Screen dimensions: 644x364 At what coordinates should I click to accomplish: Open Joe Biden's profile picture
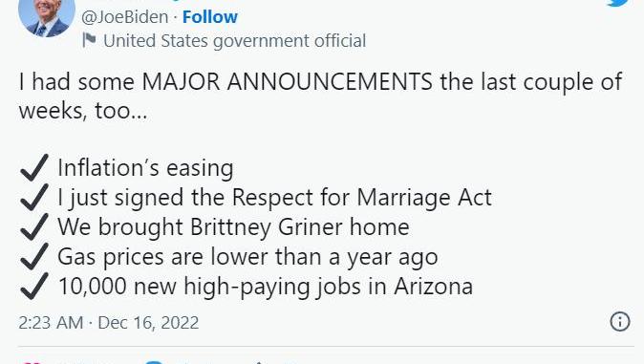coord(47,16)
